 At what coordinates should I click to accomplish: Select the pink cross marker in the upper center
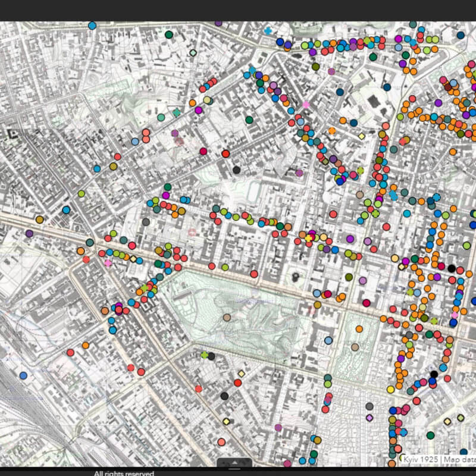(306, 105)
